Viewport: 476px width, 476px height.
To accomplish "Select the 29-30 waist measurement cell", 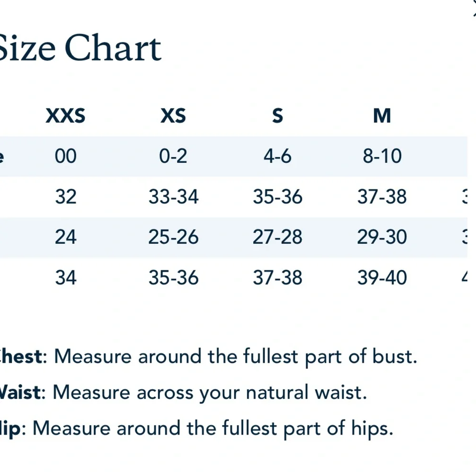I will tap(382, 237).
